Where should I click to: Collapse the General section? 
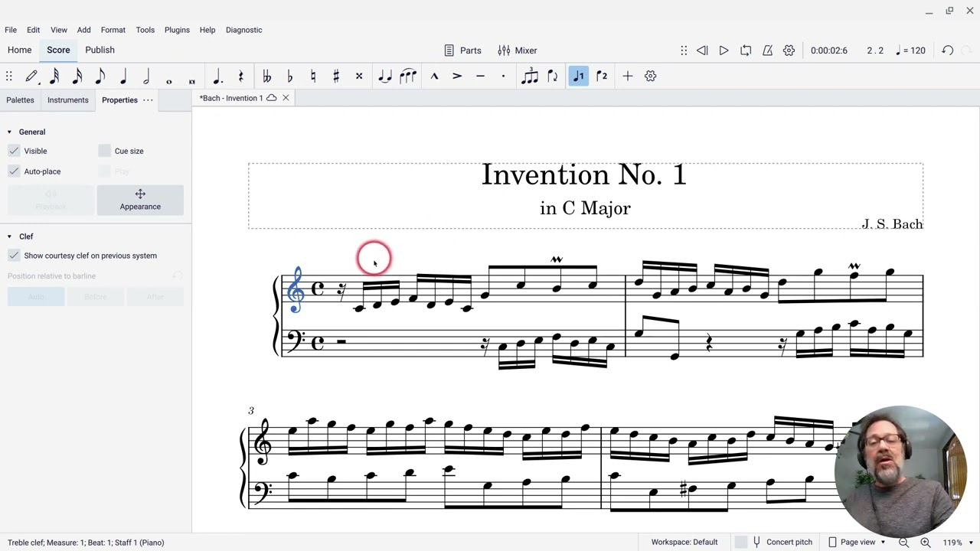pyautogui.click(x=9, y=132)
